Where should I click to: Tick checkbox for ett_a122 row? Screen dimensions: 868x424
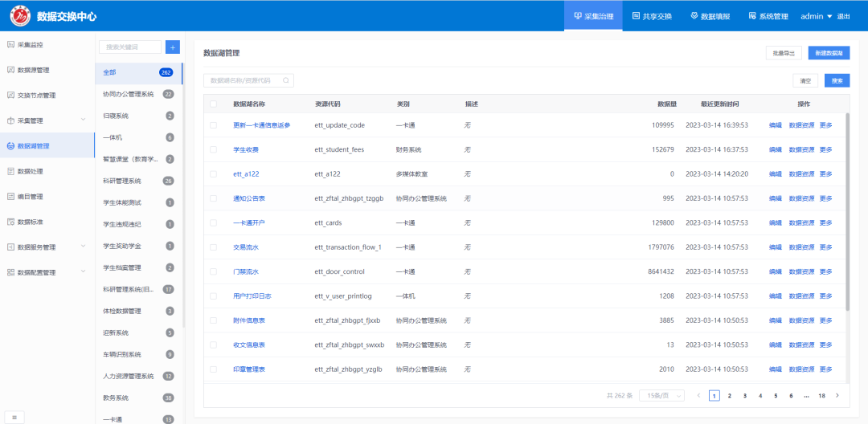pos(214,174)
